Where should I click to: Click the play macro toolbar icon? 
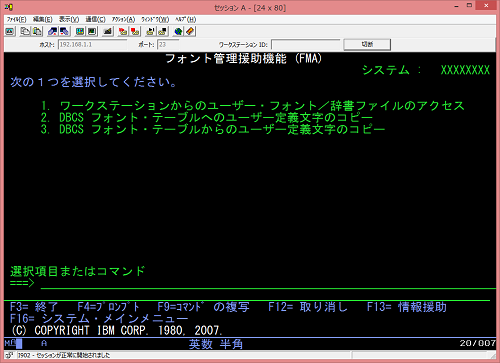(x=151, y=31)
